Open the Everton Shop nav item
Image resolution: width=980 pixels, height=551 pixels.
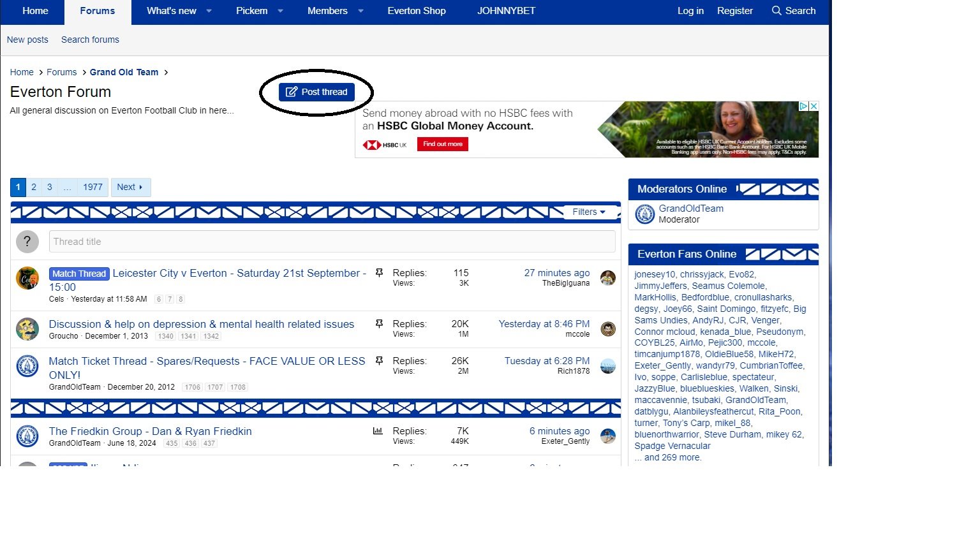pyautogui.click(x=417, y=11)
